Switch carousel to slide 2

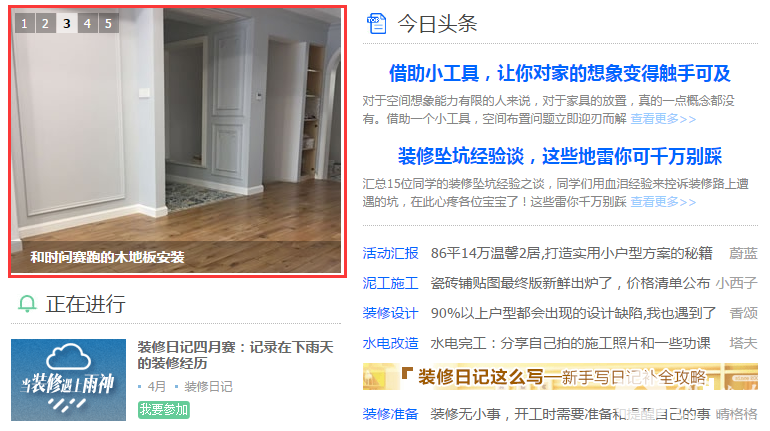(45, 23)
